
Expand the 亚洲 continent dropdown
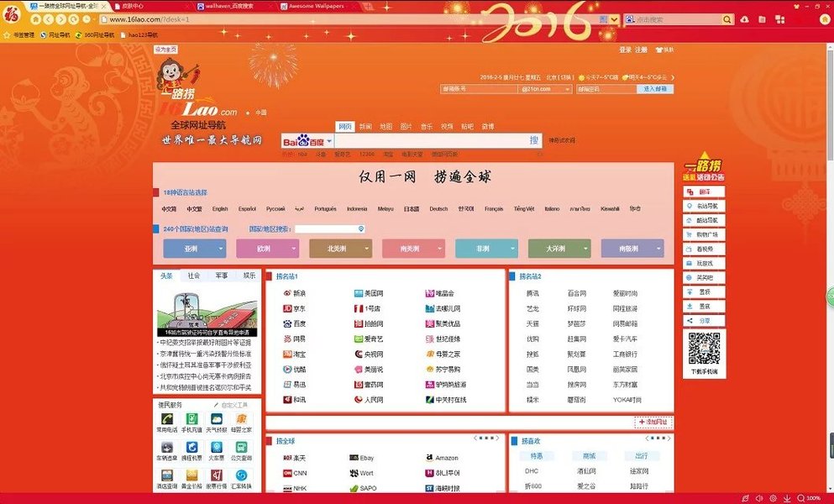195,249
